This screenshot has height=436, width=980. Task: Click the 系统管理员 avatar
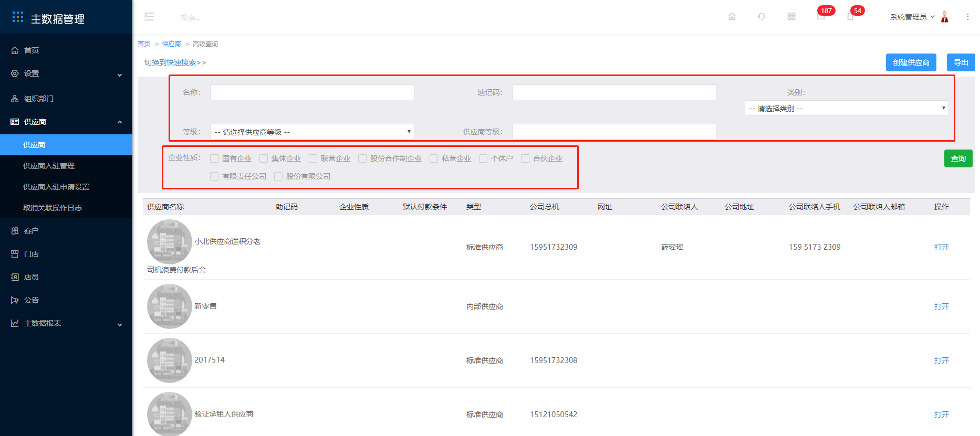coord(945,17)
